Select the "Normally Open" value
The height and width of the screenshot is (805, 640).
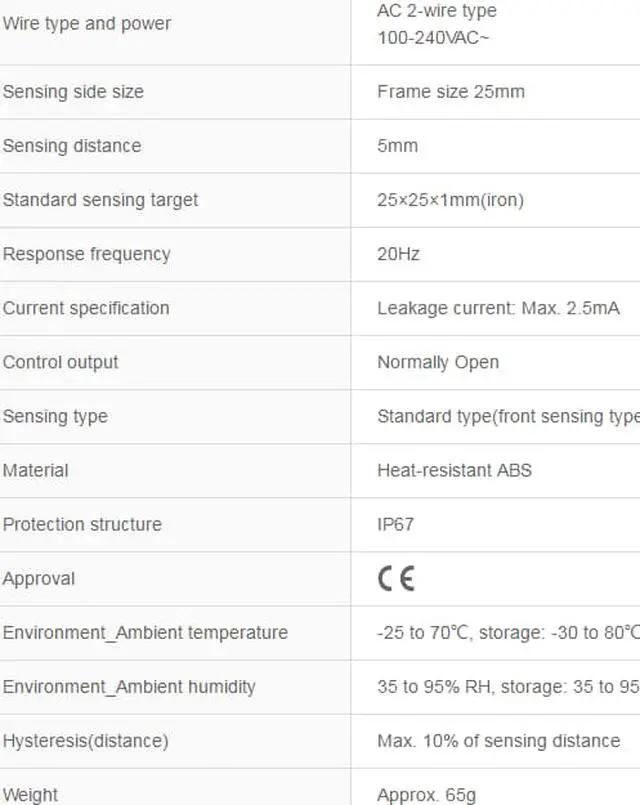437,362
